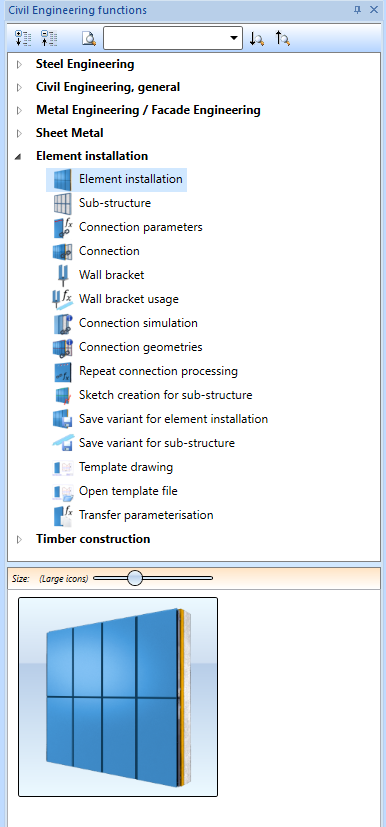Select Sketch creation for sub-structure
This screenshot has height=827, width=386.
(x=166, y=395)
